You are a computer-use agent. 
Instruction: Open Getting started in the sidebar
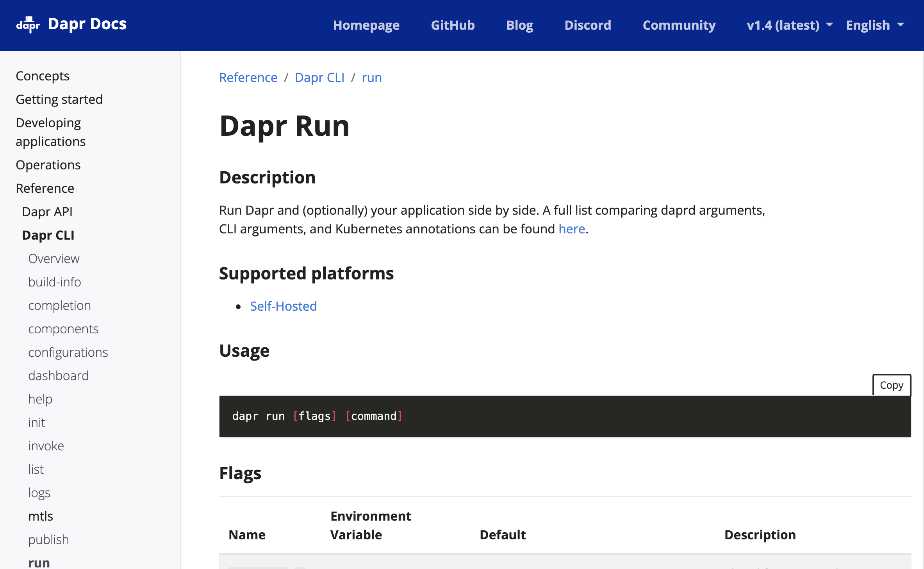tap(59, 100)
